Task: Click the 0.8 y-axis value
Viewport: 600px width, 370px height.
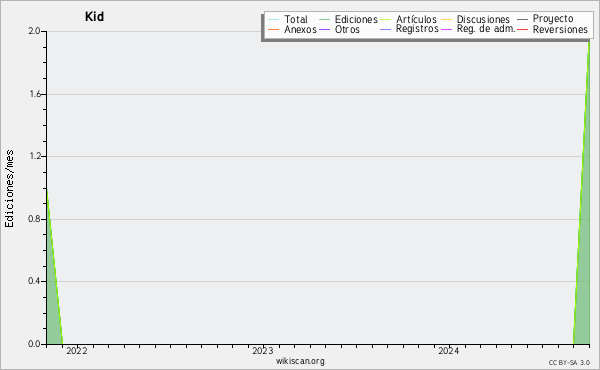Action: (x=35, y=219)
